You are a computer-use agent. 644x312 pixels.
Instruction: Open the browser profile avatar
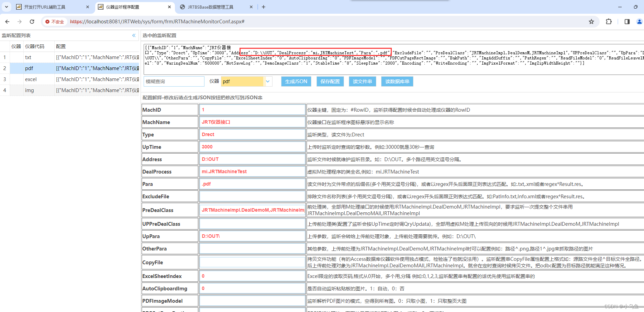640,22
